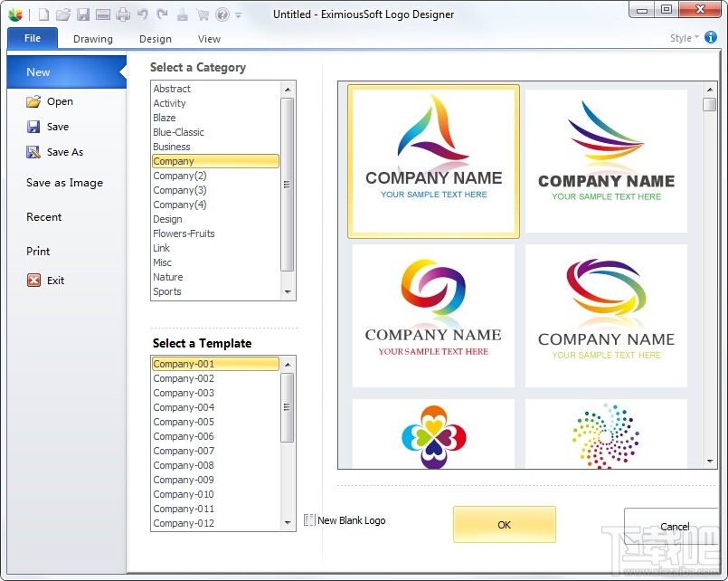Click the Save floppy icon in quick access toolbar
The width and height of the screenshot is (728, 581).
pos(83,14)
